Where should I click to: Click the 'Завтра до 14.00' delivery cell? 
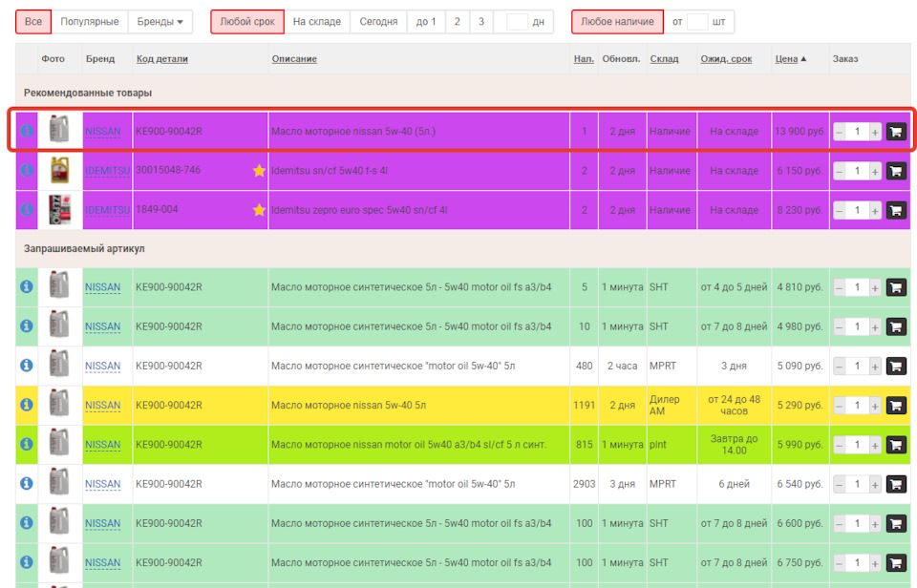tap(734, 444)
